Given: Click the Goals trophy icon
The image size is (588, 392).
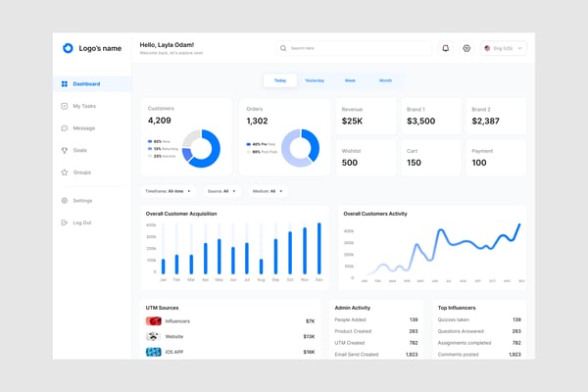Looking at the screenshot, I should coord(65,150).
